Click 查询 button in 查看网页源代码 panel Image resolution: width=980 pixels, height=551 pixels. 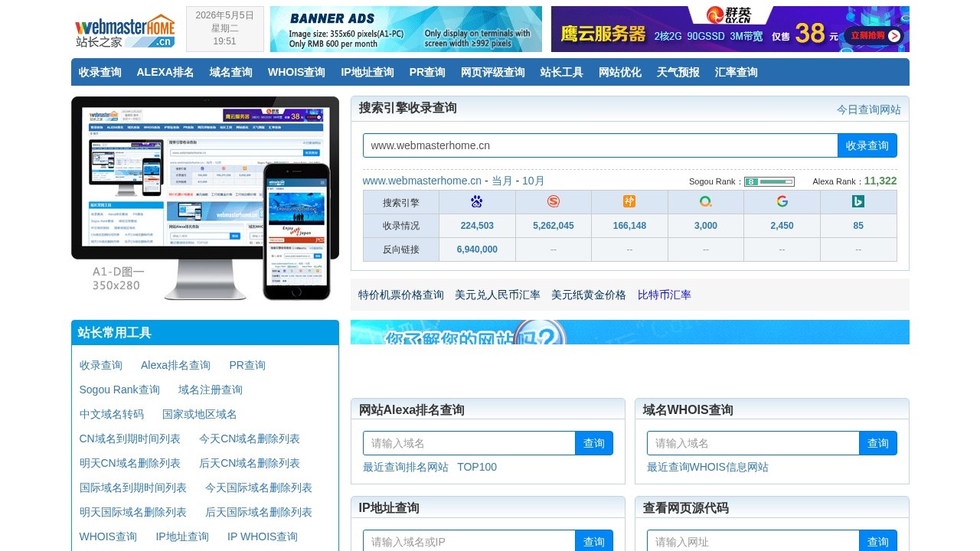pyautogui.click(x=878, y=541)
